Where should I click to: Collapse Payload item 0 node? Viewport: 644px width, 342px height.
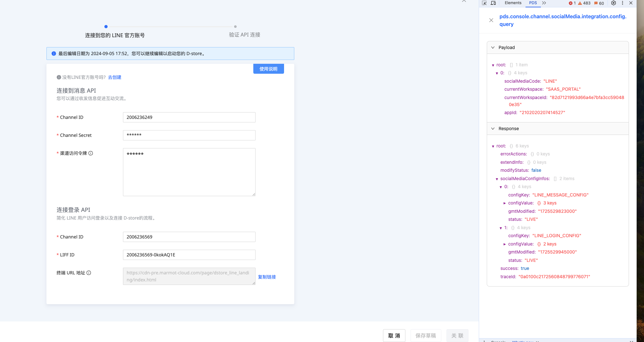[497, 73]
